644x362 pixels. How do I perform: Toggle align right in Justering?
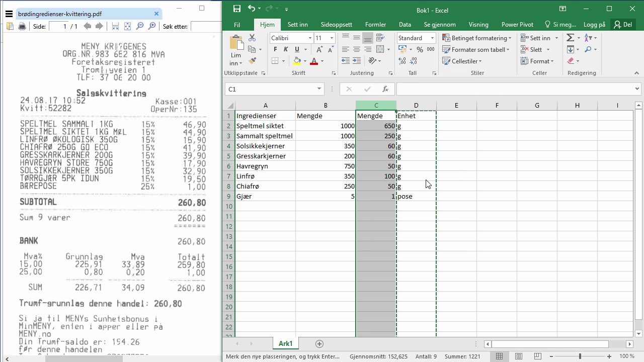(x=368, y=49)
